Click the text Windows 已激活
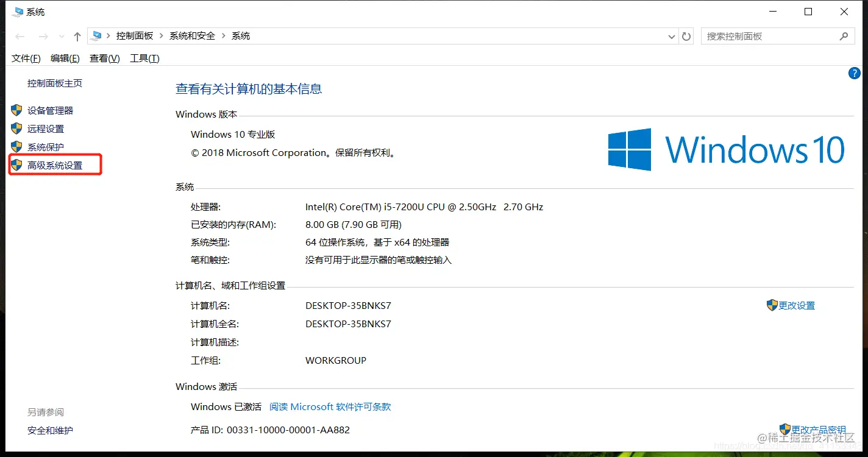The height and width of the screenshot is (457, 868). coord(226,406)
